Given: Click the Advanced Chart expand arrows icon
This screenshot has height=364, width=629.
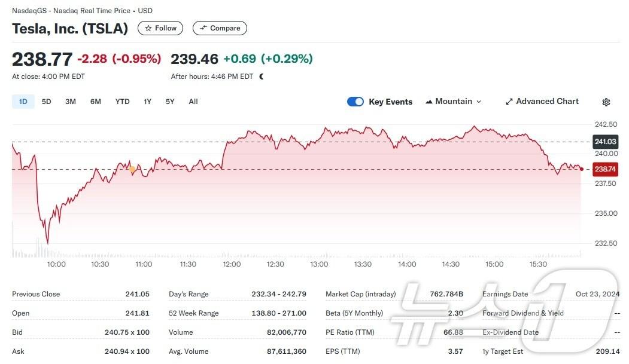Looking at the screenshot, I should click(509, 102).
